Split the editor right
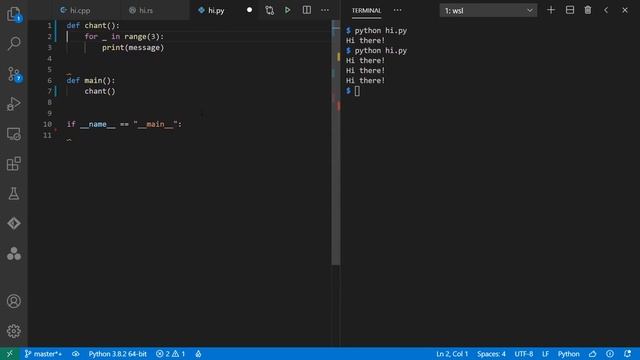640x360 pixels. pyautogui.click(x=307, y=10)
